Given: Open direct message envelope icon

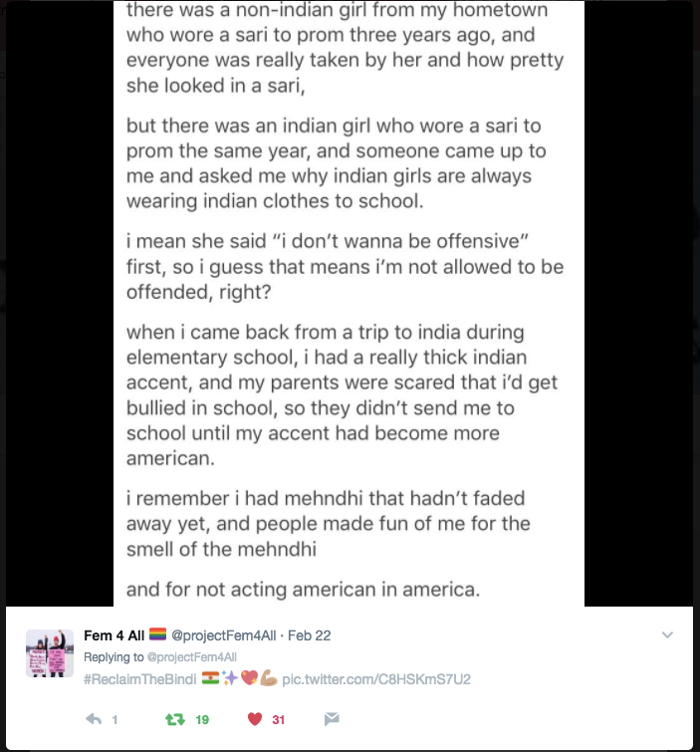Looking at the screenshot, I should 332,719.
